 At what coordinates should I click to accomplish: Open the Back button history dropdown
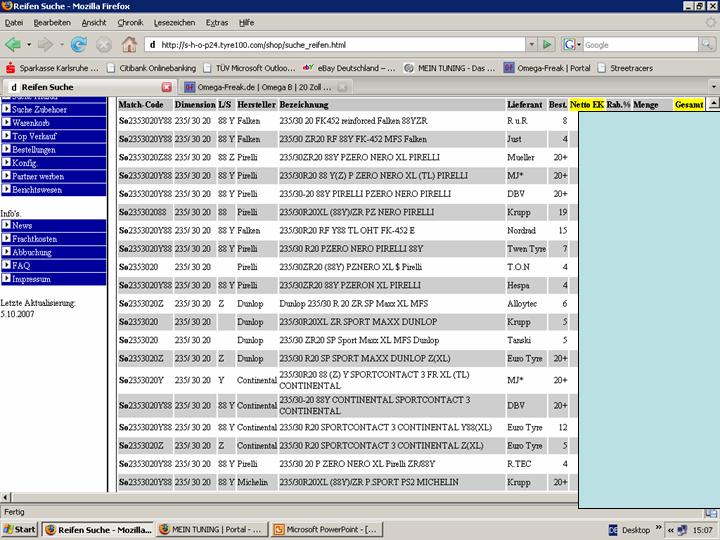(27, 44)
